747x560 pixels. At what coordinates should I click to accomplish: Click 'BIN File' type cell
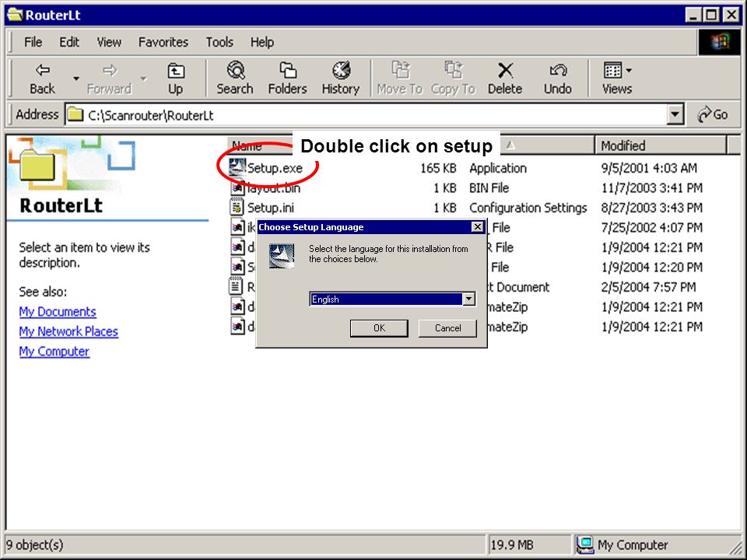489,188
